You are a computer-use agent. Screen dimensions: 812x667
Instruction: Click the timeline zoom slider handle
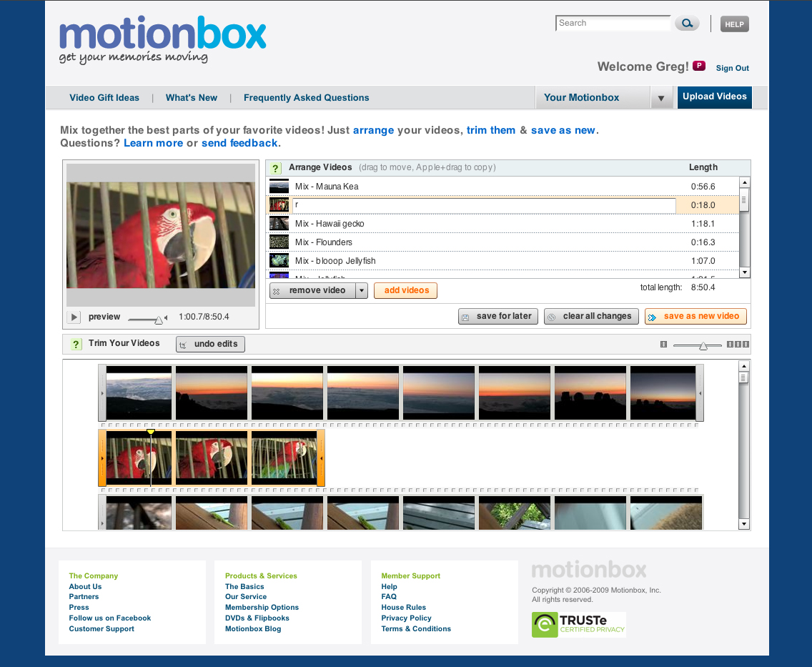(x=703, y=346)
